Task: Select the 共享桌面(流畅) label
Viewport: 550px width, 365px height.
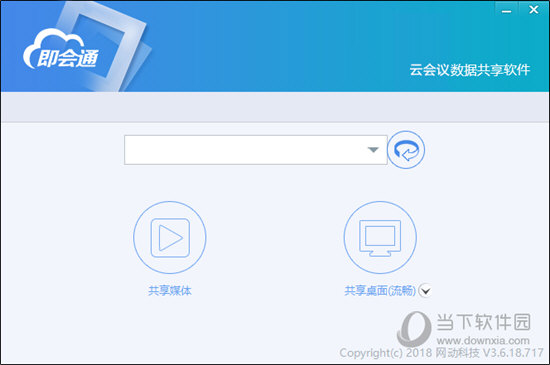Action: click(x=380, y=290)
